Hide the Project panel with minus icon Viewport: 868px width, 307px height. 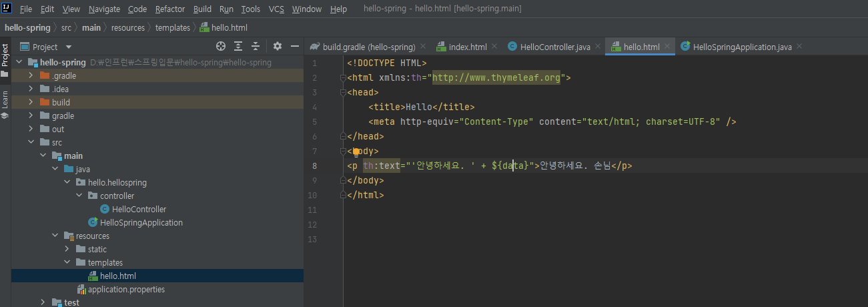click(x=295, y=47)
